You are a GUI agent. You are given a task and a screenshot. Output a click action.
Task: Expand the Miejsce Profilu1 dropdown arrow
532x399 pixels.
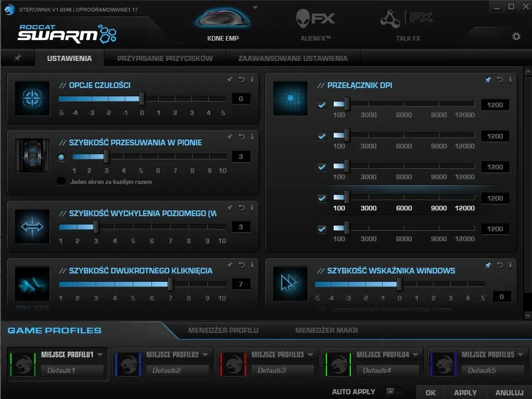click(100, 355)
